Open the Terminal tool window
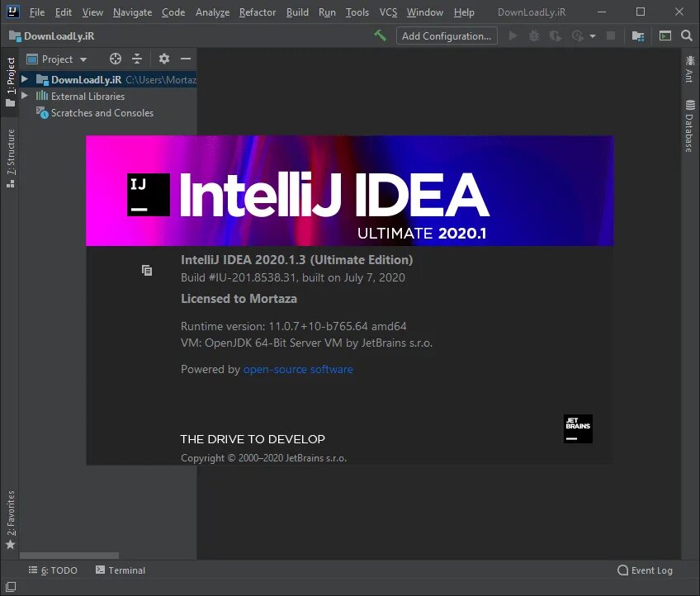 [x=121, y=570]
